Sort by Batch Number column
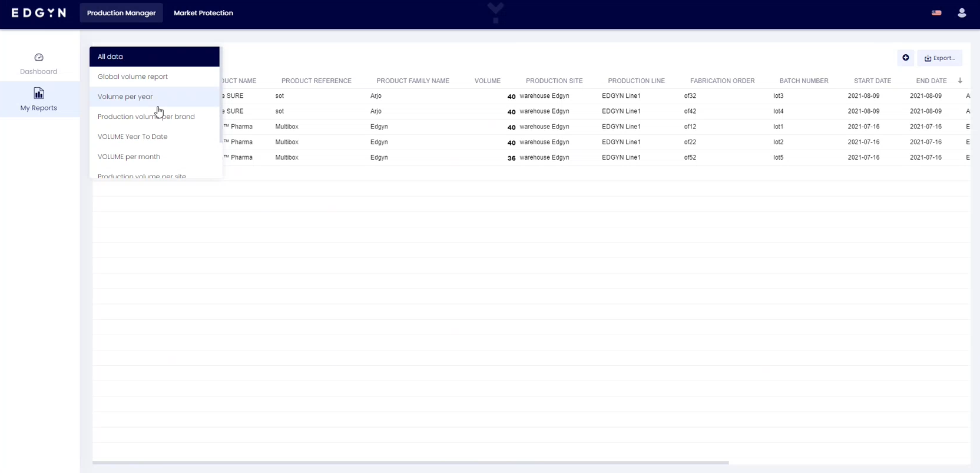The image size is (980, 473). 804,81
